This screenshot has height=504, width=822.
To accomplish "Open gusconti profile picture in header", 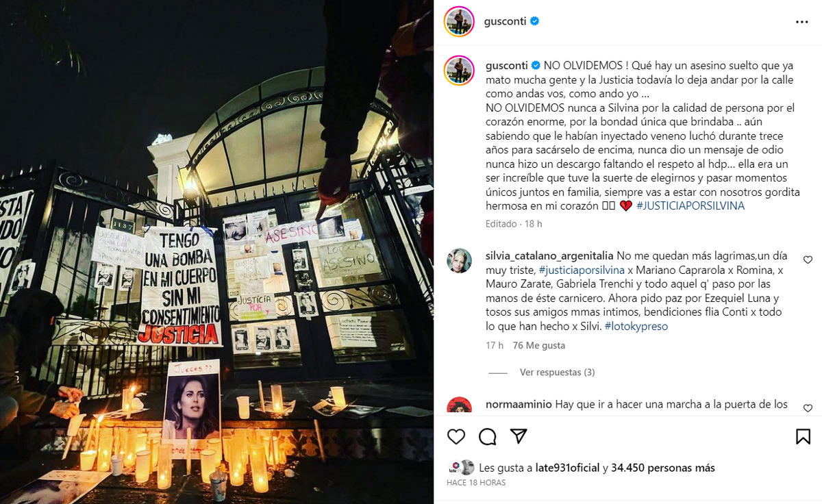I will (x=459, y=21).
